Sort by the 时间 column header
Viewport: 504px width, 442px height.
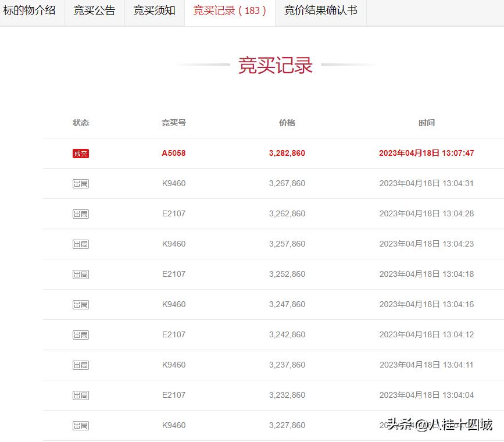[x=427, y=123]
